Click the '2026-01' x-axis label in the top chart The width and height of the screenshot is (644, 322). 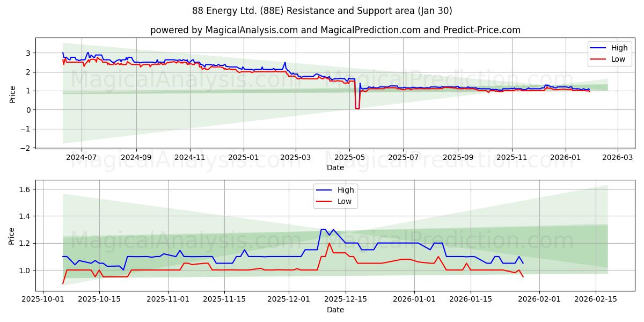[566, 158]
